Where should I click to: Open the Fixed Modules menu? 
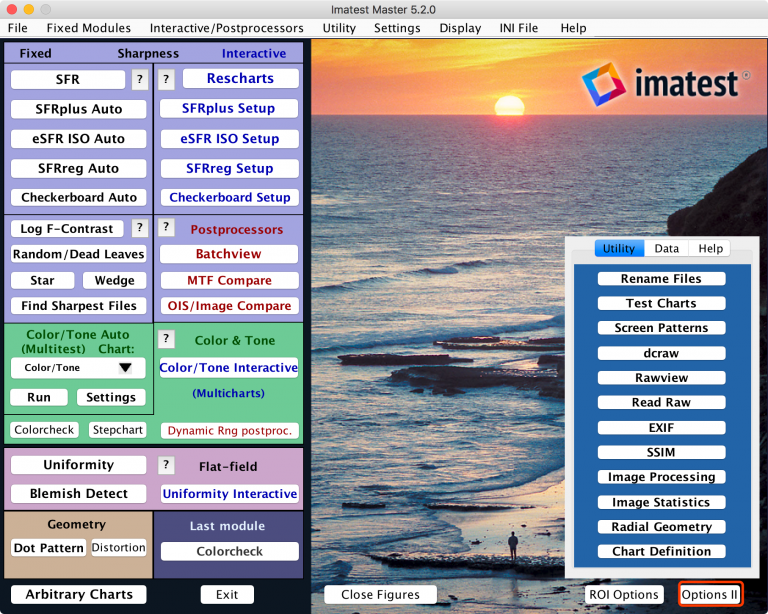click(88, 28)
